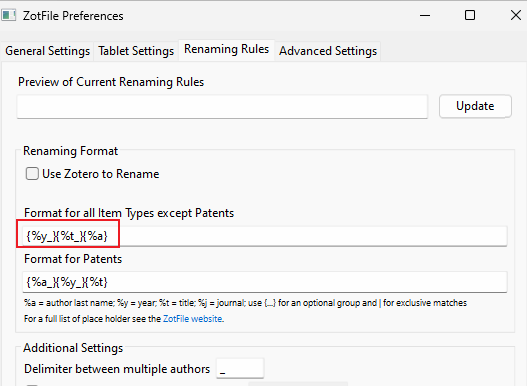527x386 pixels.
Task: Click the 'Preview of Current Renaming Rules' label
Action: (111, 82)
